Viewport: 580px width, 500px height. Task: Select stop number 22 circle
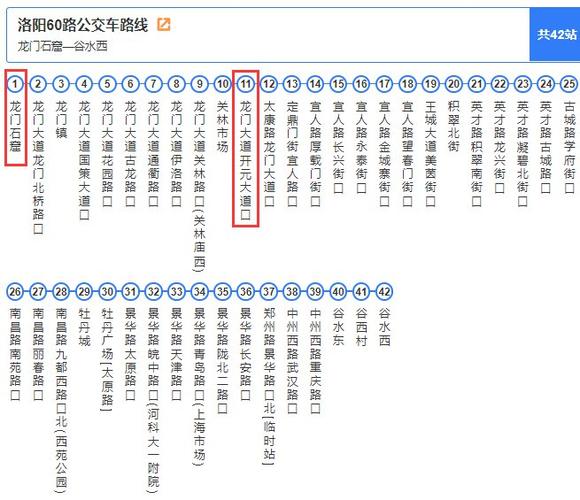click(500, 84)
